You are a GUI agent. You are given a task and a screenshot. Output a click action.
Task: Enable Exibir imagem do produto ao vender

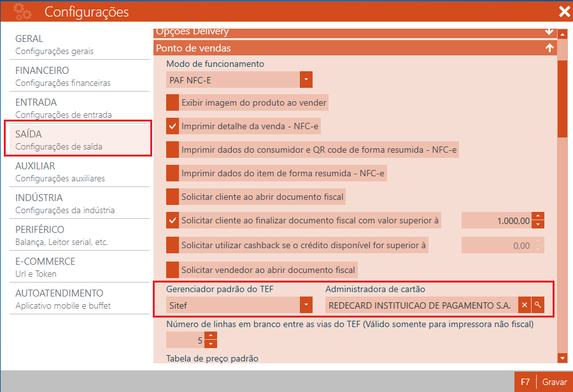(173, 102)
